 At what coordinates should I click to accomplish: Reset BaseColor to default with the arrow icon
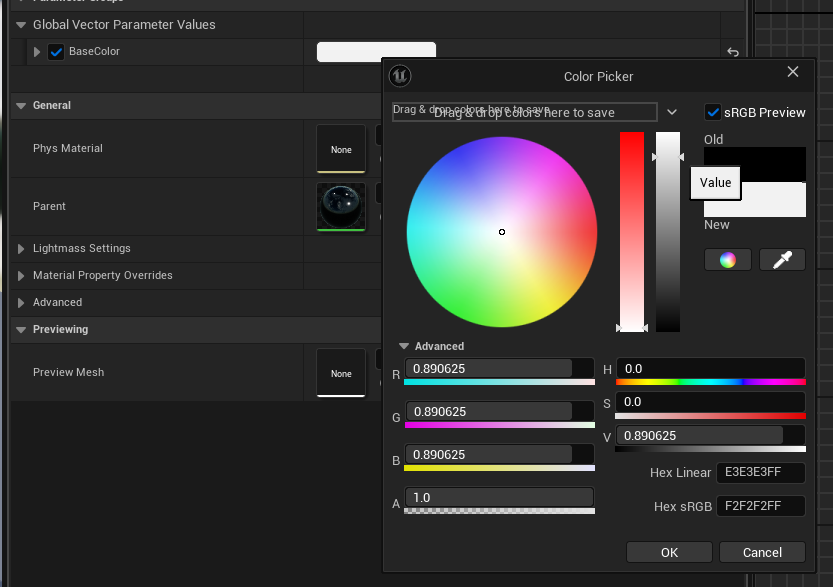click(x=733, y=52)
